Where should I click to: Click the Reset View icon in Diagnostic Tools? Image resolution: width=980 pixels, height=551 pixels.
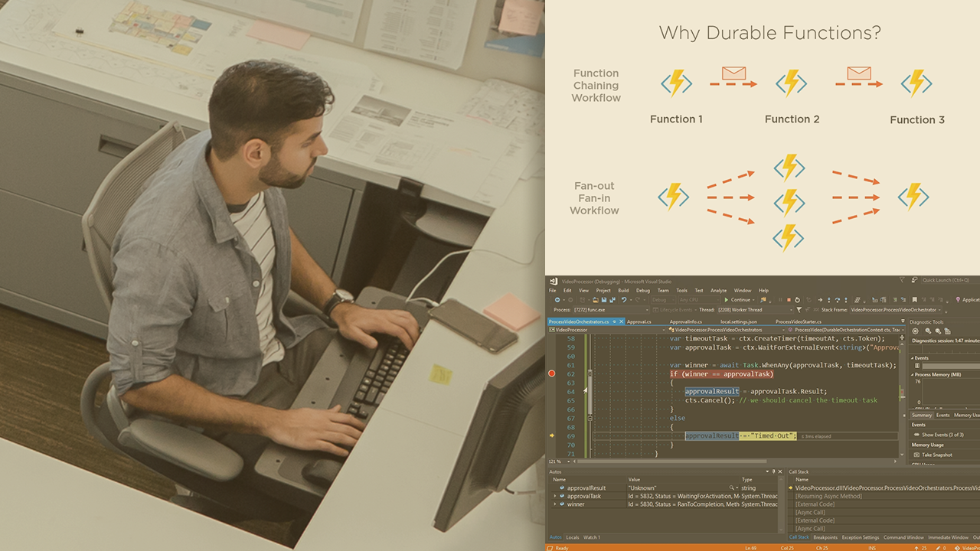(x=947, y=331)
